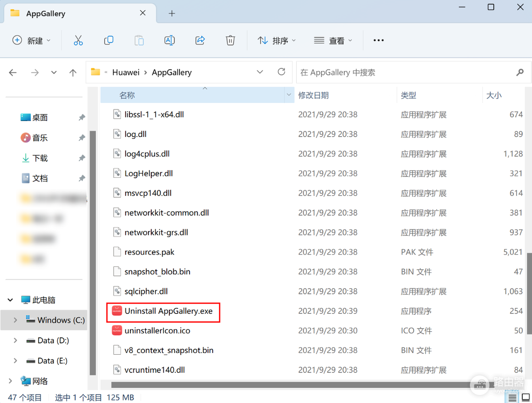The height and width of the screenshot is (403, 532).
Task: Click the uninstallerIcon.ico Huawei icon
Action: 117,331
